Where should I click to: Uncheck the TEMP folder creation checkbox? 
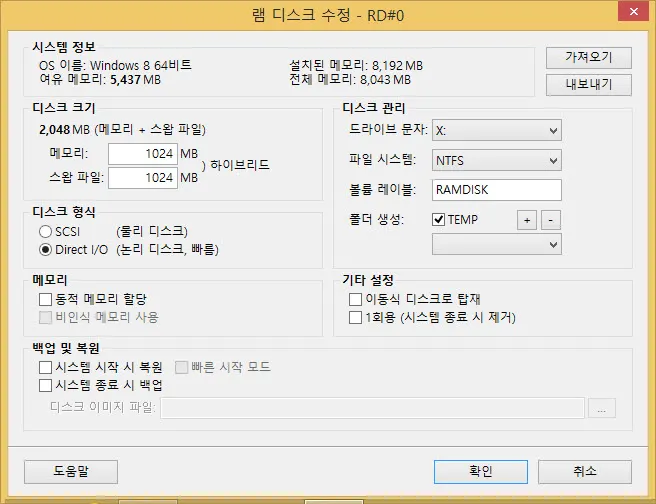coord(439,220)
